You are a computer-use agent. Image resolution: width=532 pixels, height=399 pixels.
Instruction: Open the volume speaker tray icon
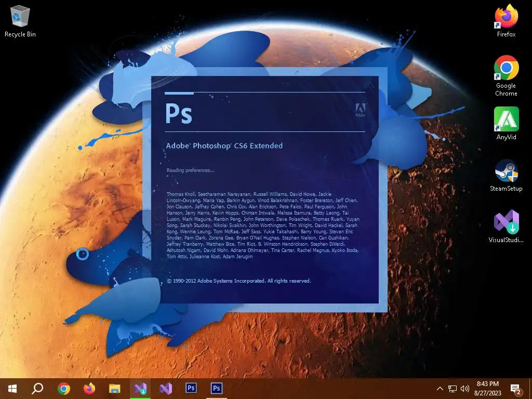click(x=465, y=389)
